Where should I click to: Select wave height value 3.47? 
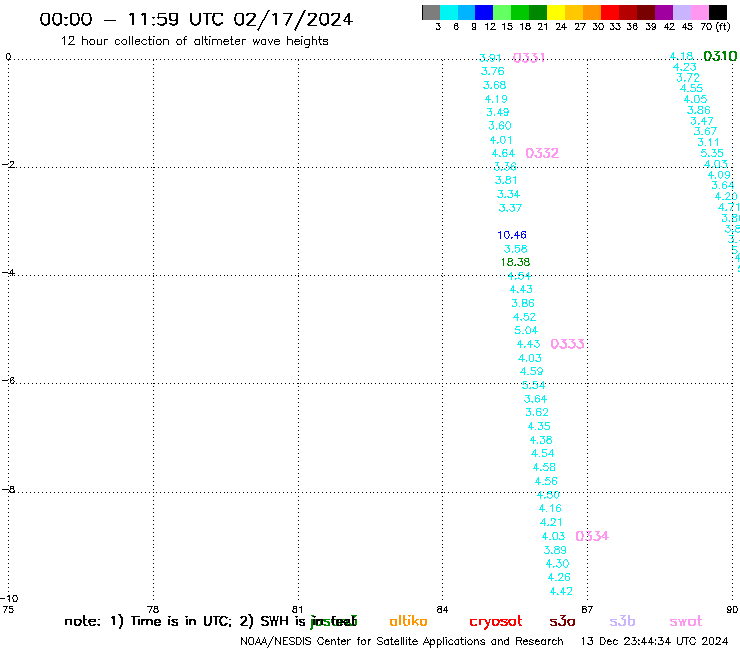click(702, 121)
